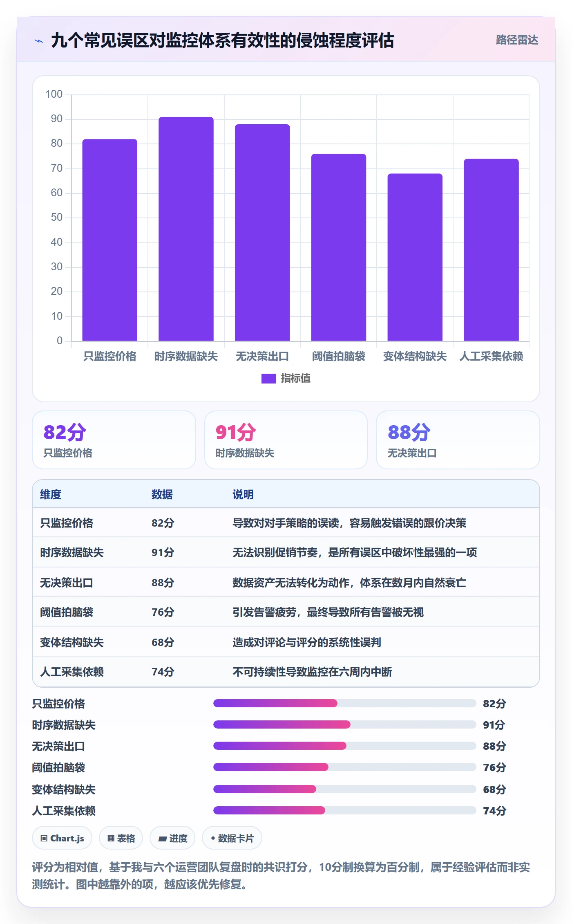
Task: Click the 进度 tag chip
Action: click(172, 839)
